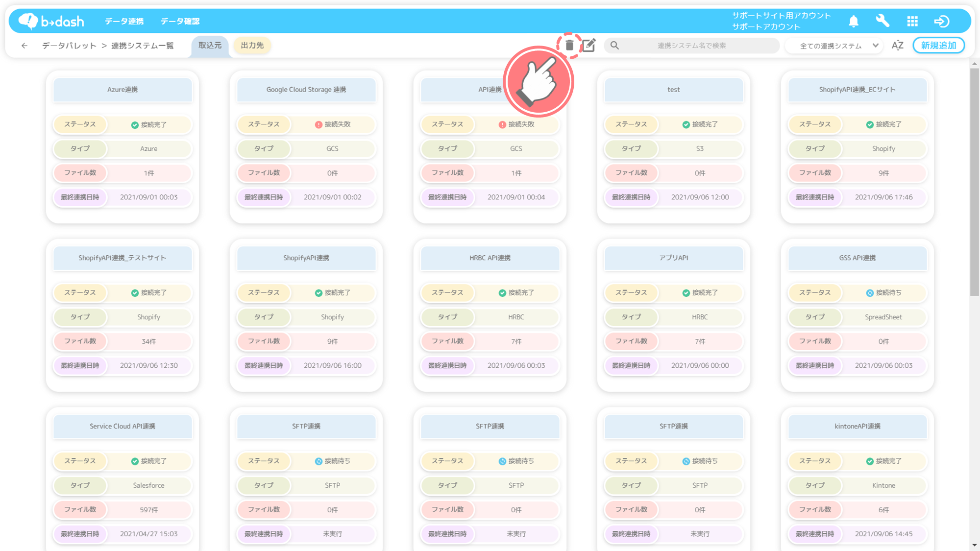The image size is (980, 551).
Task: Click date 2021/09/06 17:46
Action: (x=883, y=197)
